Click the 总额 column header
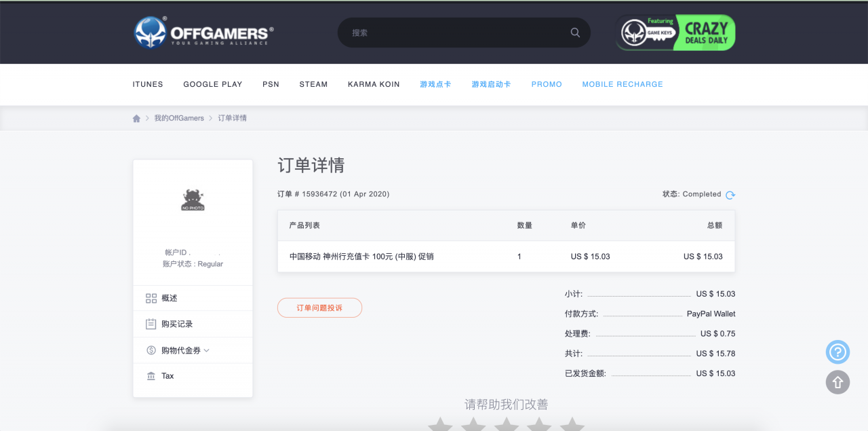Image resolution: width=868 pixels, height=431 pixels. (715, 225)
